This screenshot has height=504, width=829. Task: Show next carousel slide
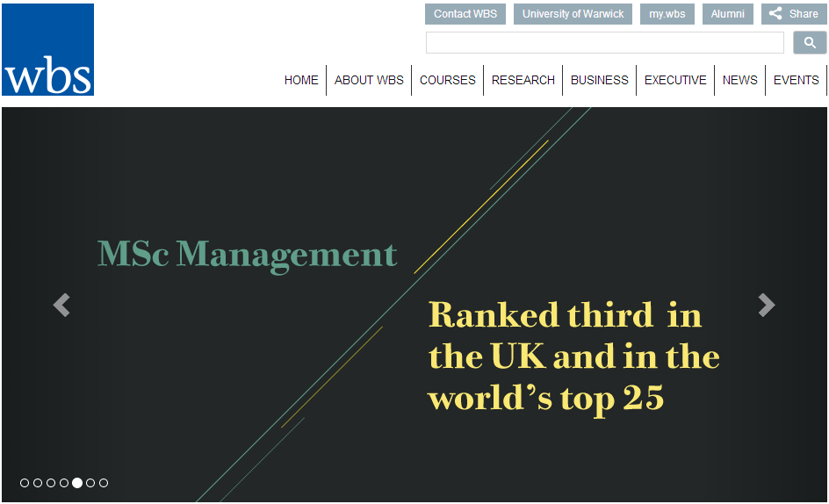[767, 306]
